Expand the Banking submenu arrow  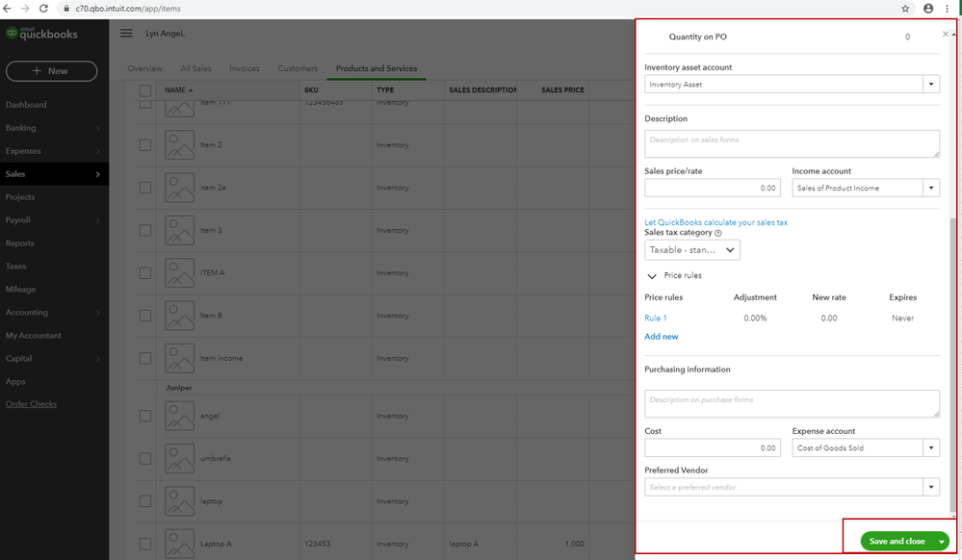click(x=97, y=128)
